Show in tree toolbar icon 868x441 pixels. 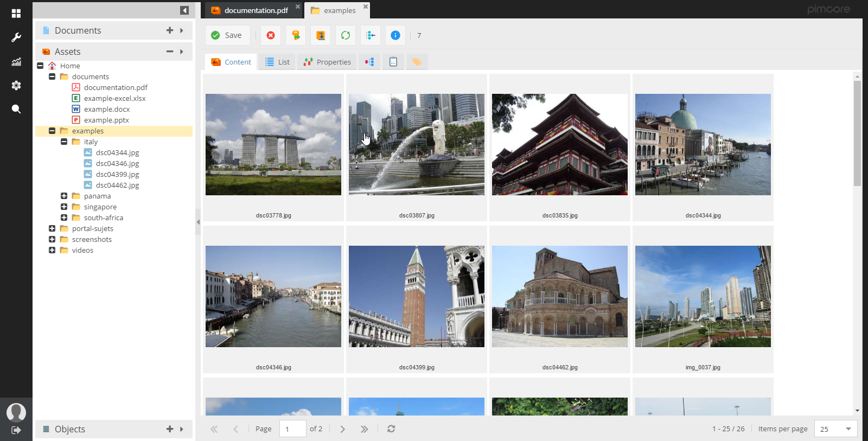coord(371,35)
